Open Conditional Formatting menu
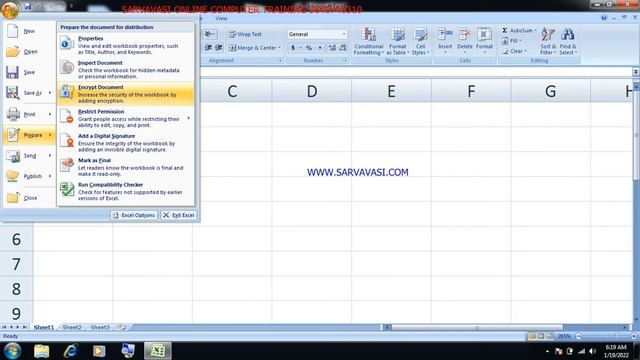This screenshot has width=640, height=360. click(369, 41)
